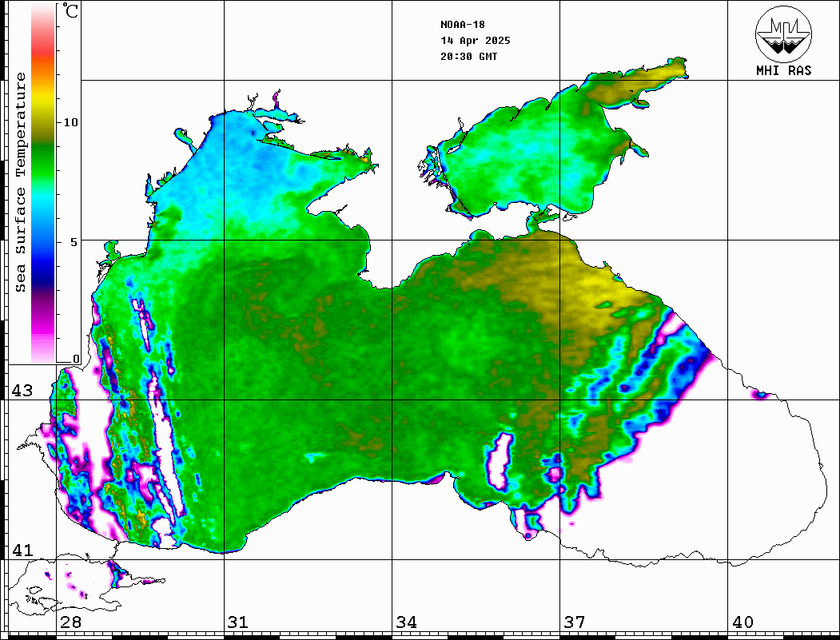
Task: Click the '0' tick on temperature scale
Action: [76, 359]
